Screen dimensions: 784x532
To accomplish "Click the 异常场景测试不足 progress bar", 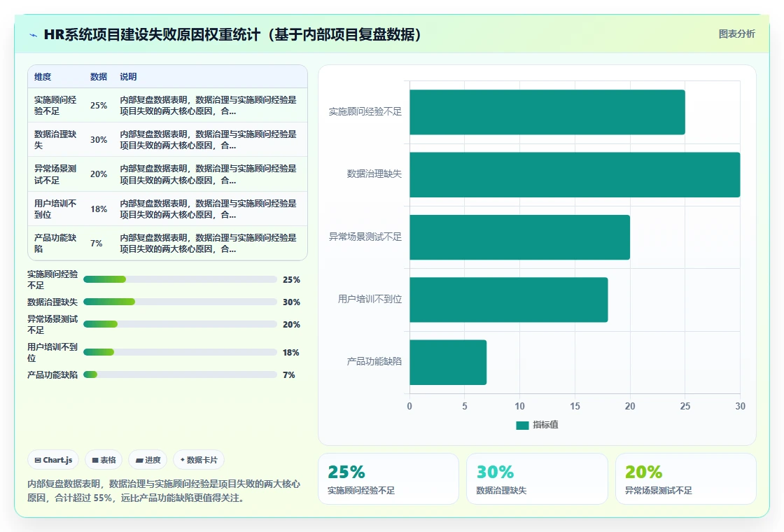I will 180,325.
